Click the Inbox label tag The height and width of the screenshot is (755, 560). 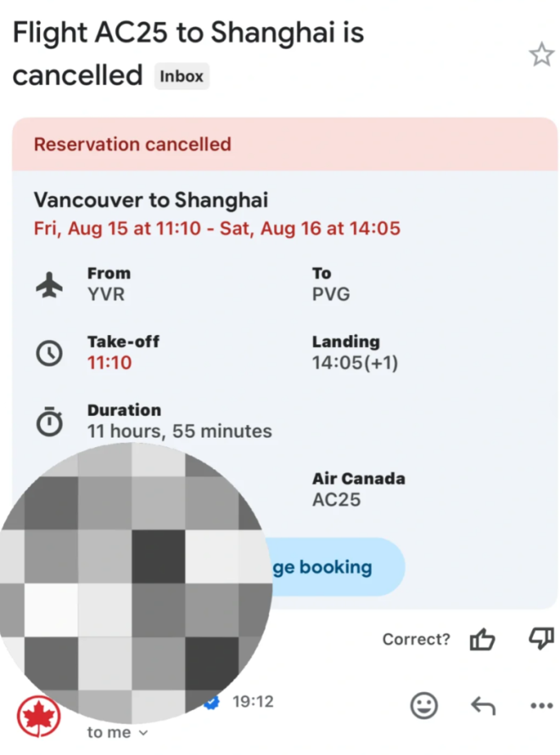(x=182, y=76)
